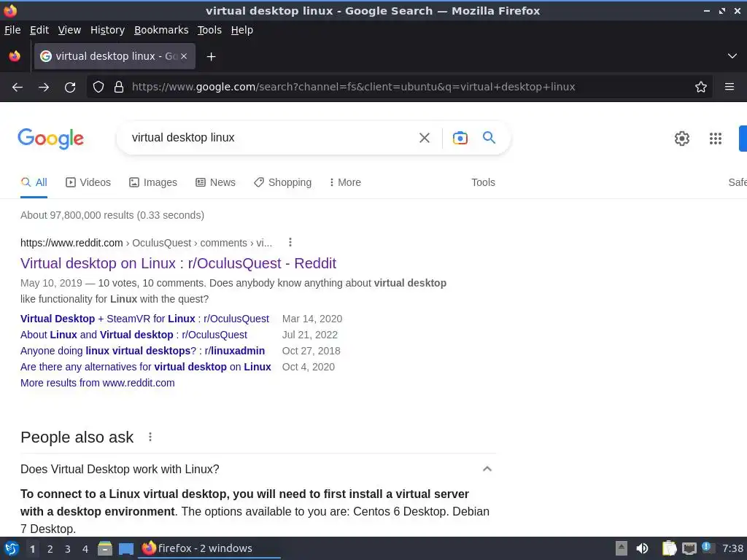
Task: Open Virtual Desktop + SteamVR for Linux link
Action: [x=145, y=319]
